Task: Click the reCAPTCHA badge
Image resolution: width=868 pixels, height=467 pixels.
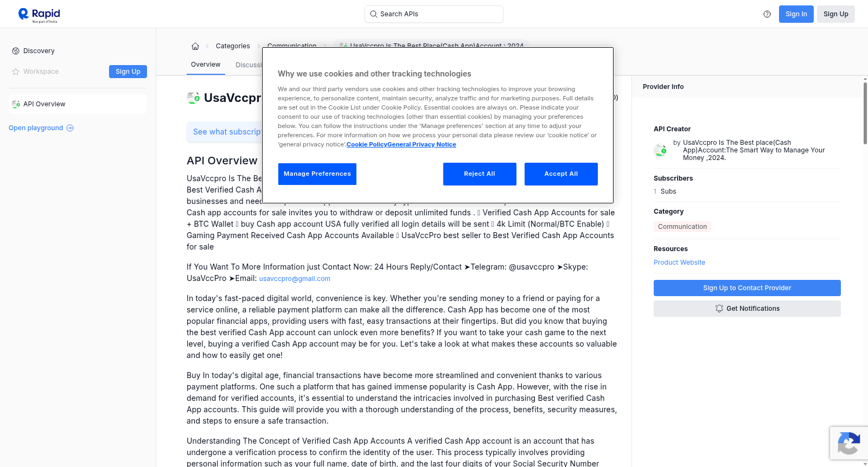Action: coord(849,443)
